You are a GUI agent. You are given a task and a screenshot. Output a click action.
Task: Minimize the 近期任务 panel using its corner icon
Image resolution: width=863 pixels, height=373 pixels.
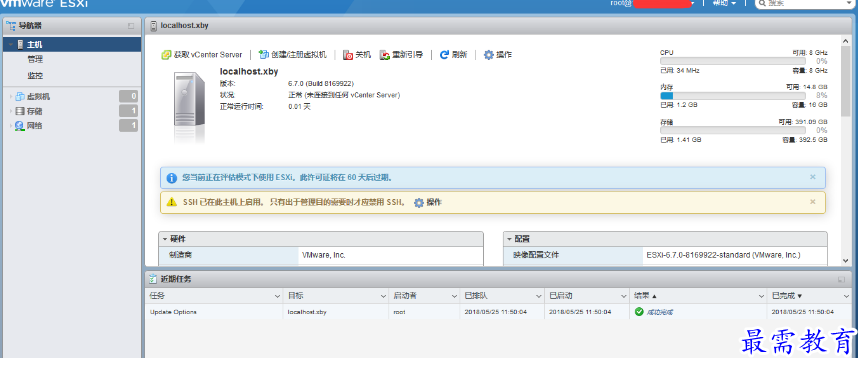pos(841,279)
